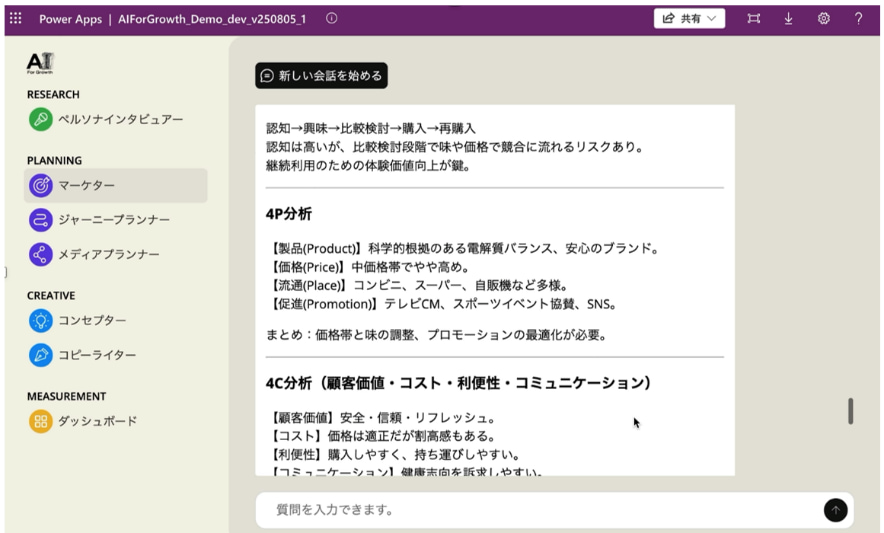Click the fit-to-screen icon in header
The height and width of the screenshot is (533, 884).
tap(754, 18)
